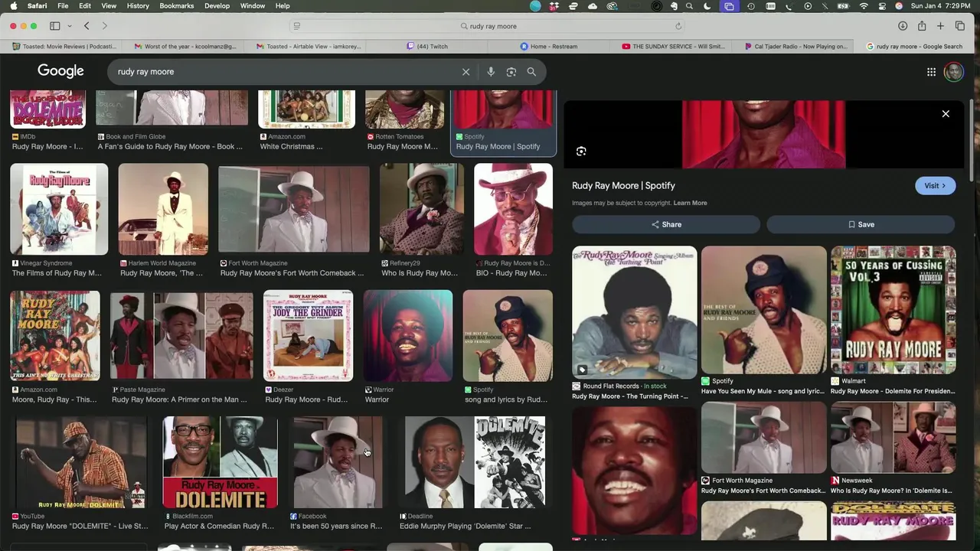
Task: Open Have You Seen My Mule Spotify image
Action: [x=764, y=310]
